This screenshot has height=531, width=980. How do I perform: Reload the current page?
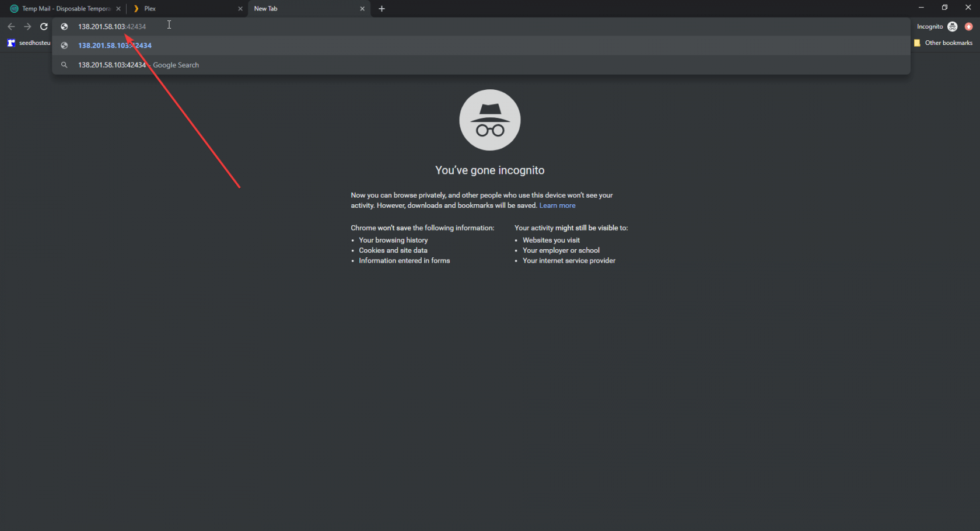point(44,26)
